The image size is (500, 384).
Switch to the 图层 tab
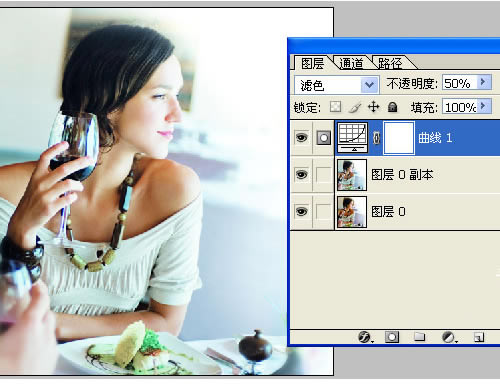pos(312,63)
